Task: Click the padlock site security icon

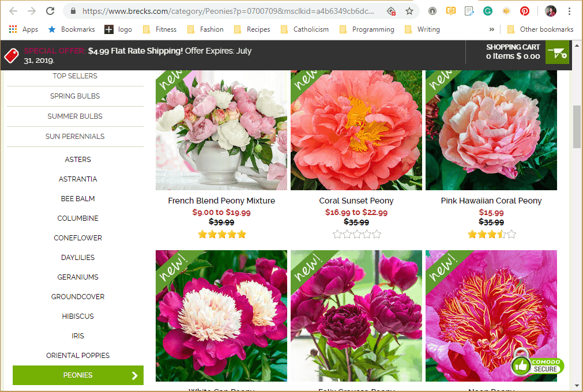Action: pos(73,10)
